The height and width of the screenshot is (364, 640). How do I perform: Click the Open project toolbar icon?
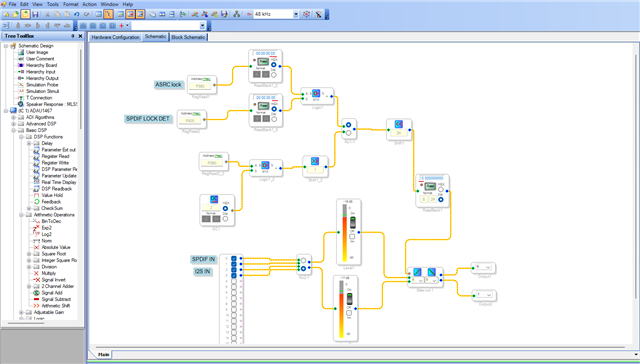coord(16,14)
